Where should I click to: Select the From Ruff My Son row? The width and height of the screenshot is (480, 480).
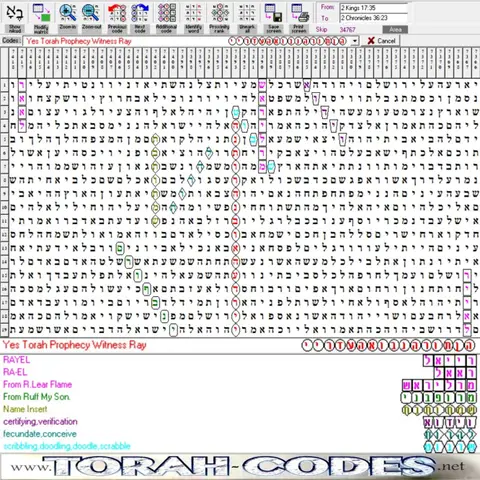pos(239,397)
